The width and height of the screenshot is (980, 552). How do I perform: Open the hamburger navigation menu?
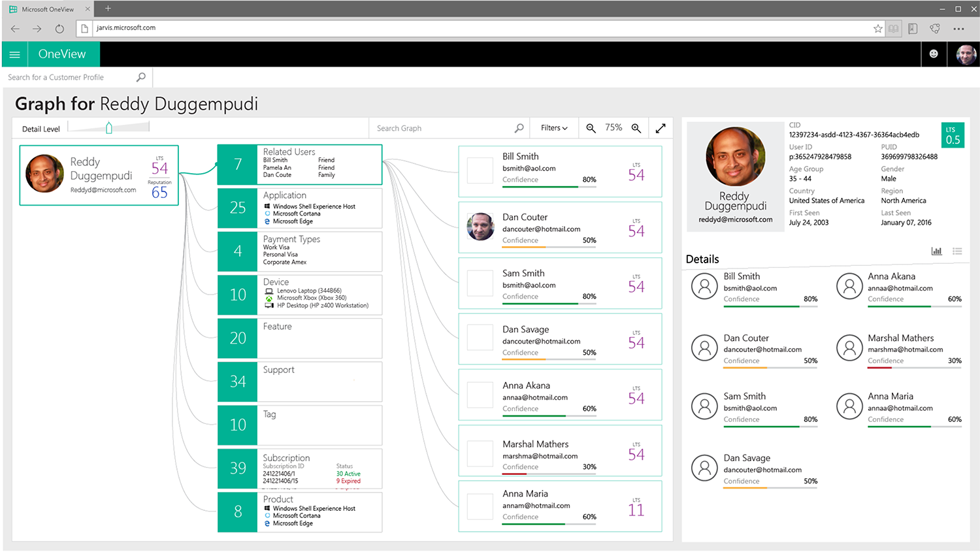click(x=14, y=54)
